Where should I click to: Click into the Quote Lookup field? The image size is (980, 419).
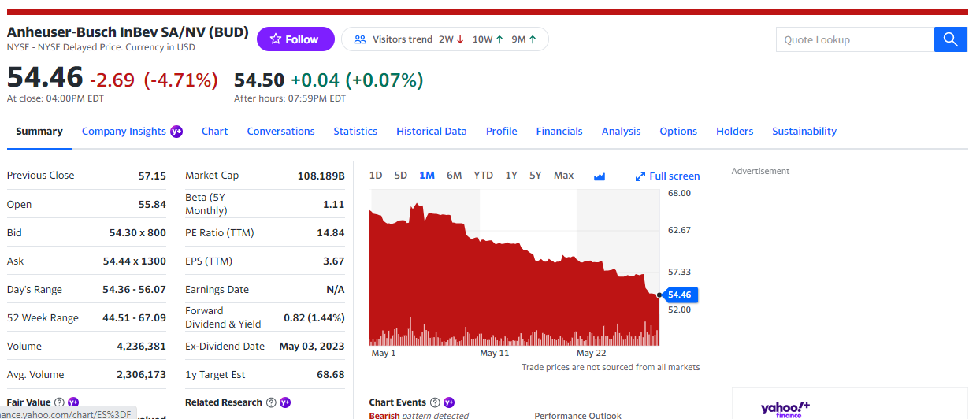pyautogui.click(x=855, y=39)
